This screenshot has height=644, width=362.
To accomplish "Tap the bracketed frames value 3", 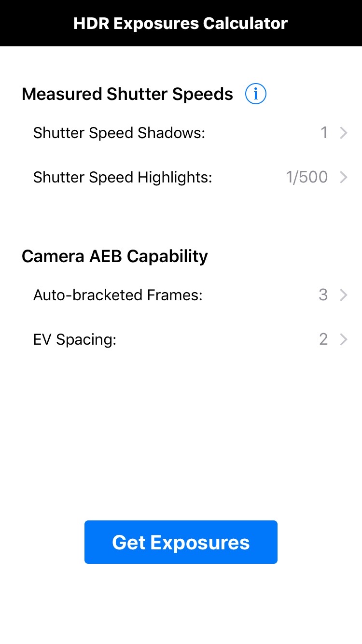I will pyautogui.click(x=323, y=295).
